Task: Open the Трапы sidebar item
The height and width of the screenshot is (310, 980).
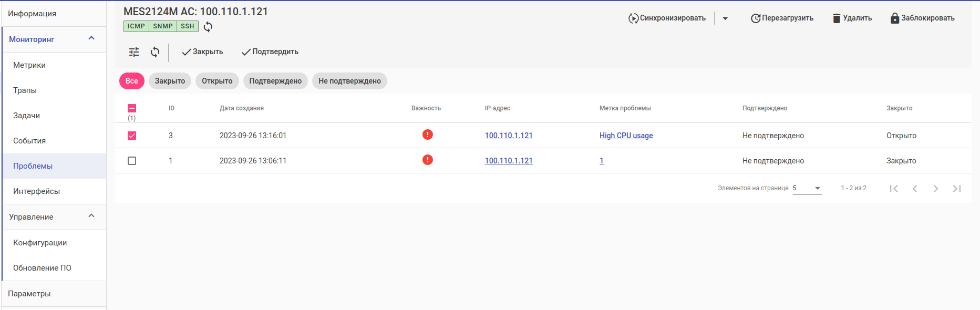Action: pos(25,90)
